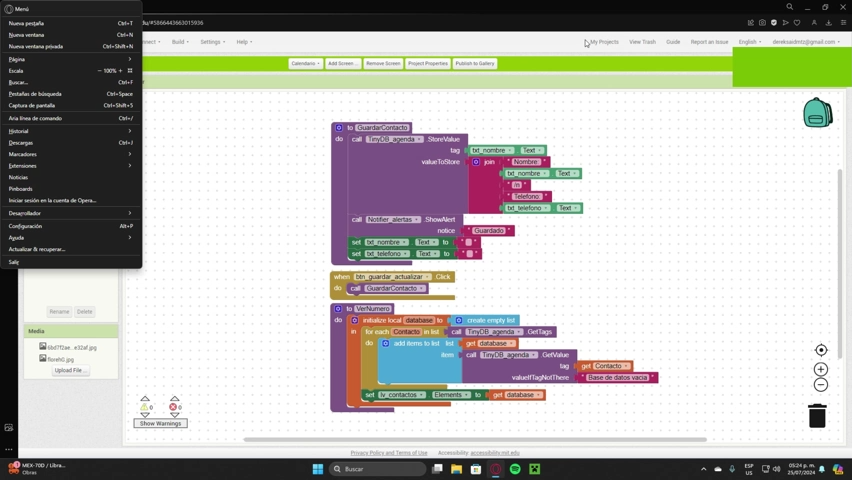The height and width of the screenshot is (480, 852).
Task: Click the mutator gear on join block
Action: coord(476,162)
